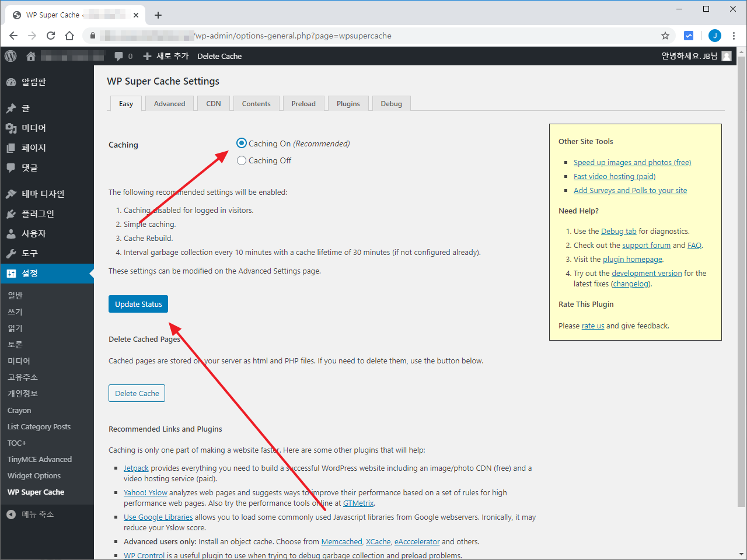
Task: Bookmark this page with star icon
Action: (x=665, y=36)
